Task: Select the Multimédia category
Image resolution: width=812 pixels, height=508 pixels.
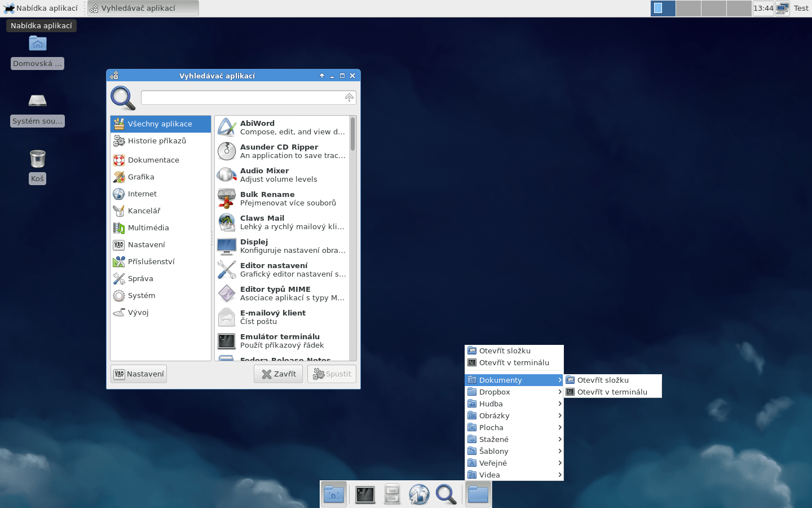Action: point(148,227)
